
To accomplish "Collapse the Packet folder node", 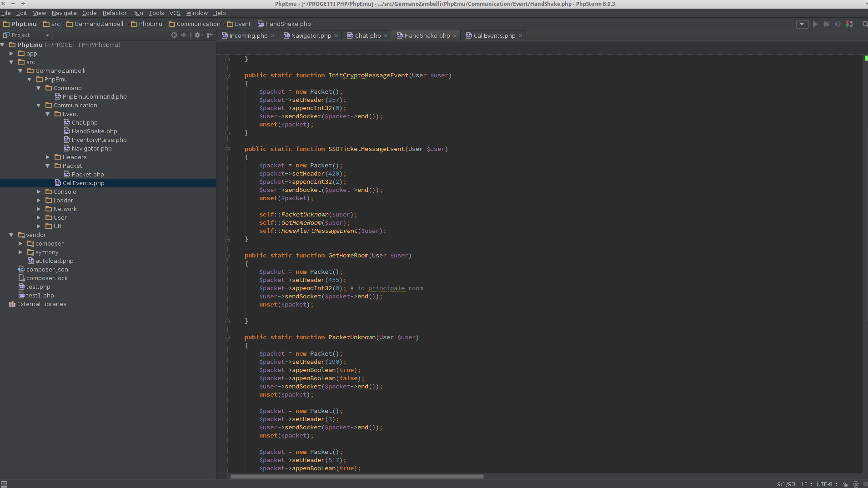I will tap(48, 166).
